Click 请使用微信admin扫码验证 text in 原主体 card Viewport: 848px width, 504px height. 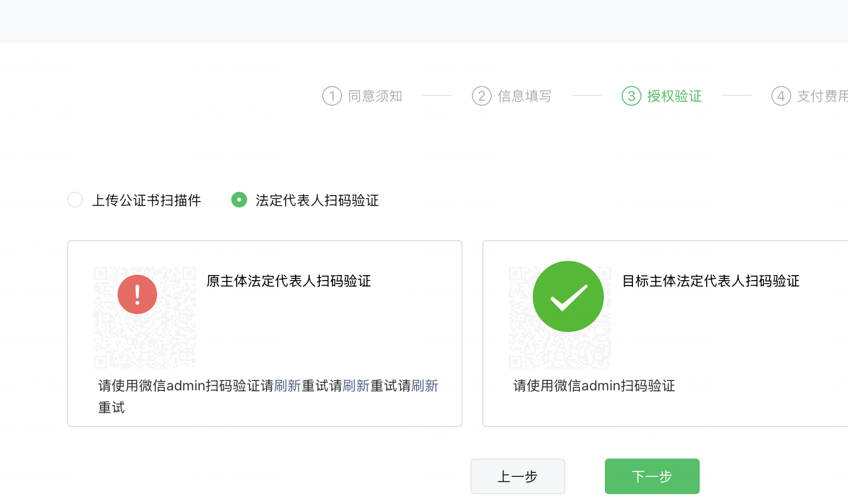[179, 385]
